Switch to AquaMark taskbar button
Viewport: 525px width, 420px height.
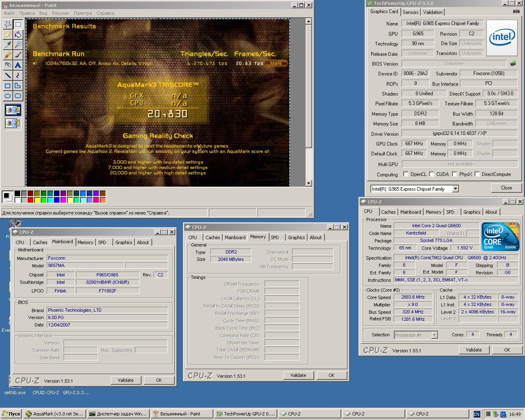pos(55,414)
